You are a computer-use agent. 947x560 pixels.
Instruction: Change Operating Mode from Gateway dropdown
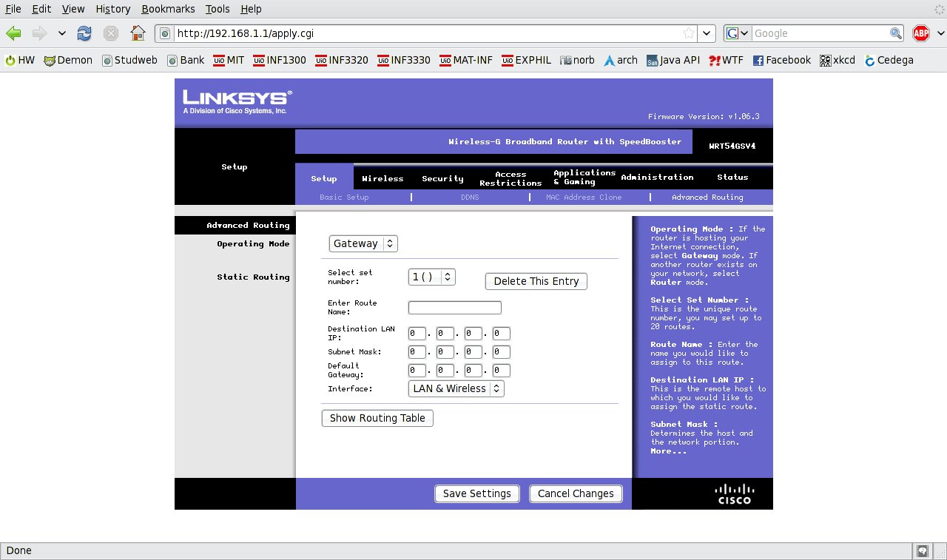(x=363, y=243)
